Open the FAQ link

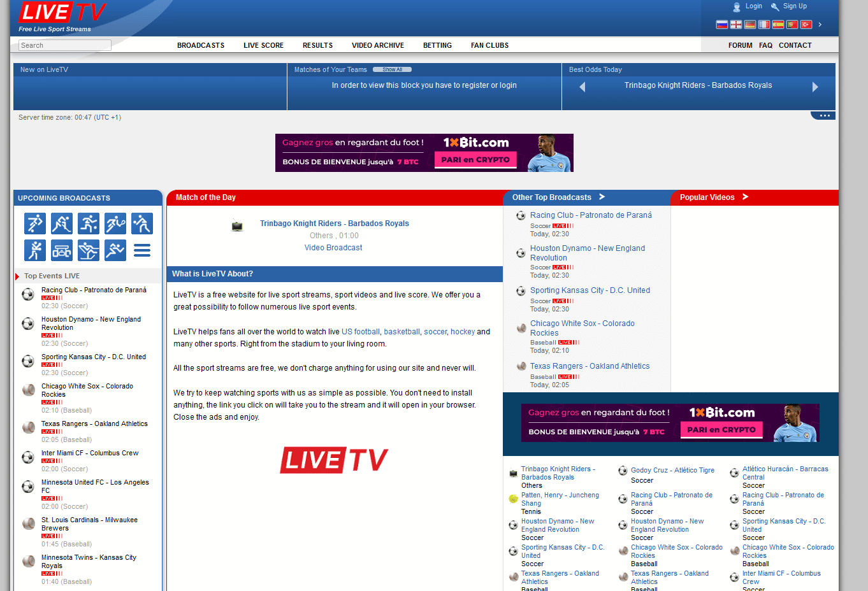[x=765, y=45]
